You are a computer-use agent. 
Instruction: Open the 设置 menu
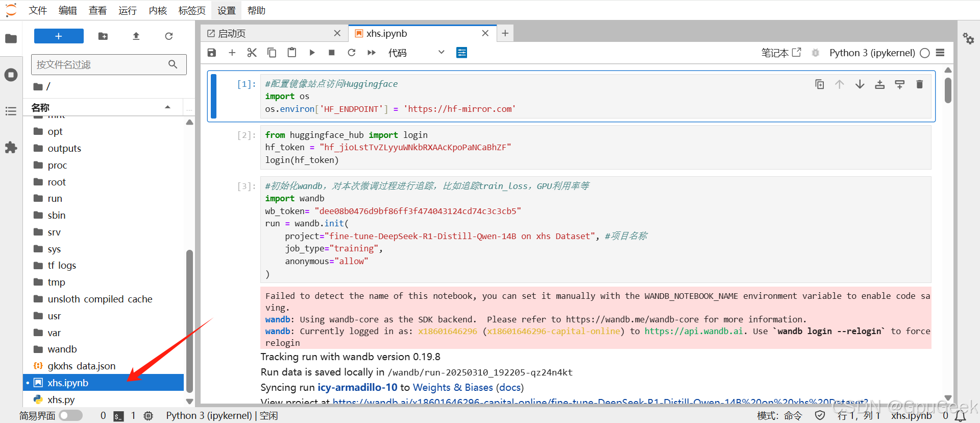(227, 10)
